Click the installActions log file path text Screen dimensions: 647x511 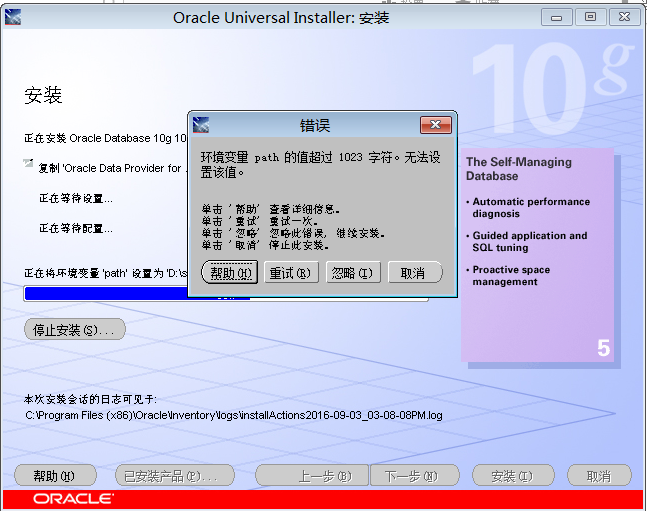click(234, 415)
